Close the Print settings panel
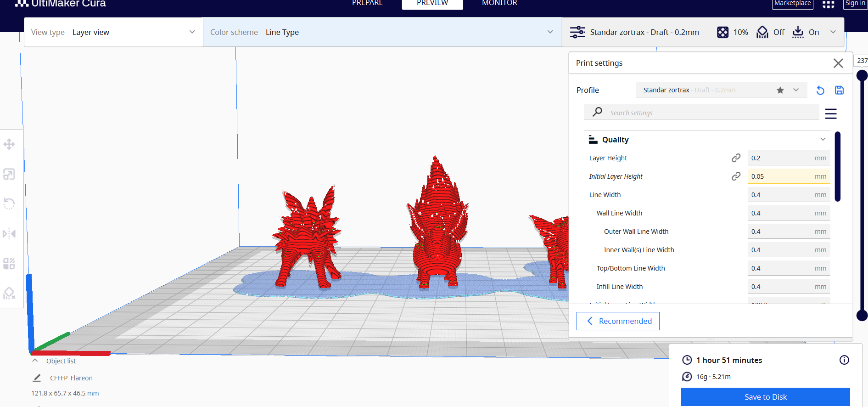 [838, 63]
